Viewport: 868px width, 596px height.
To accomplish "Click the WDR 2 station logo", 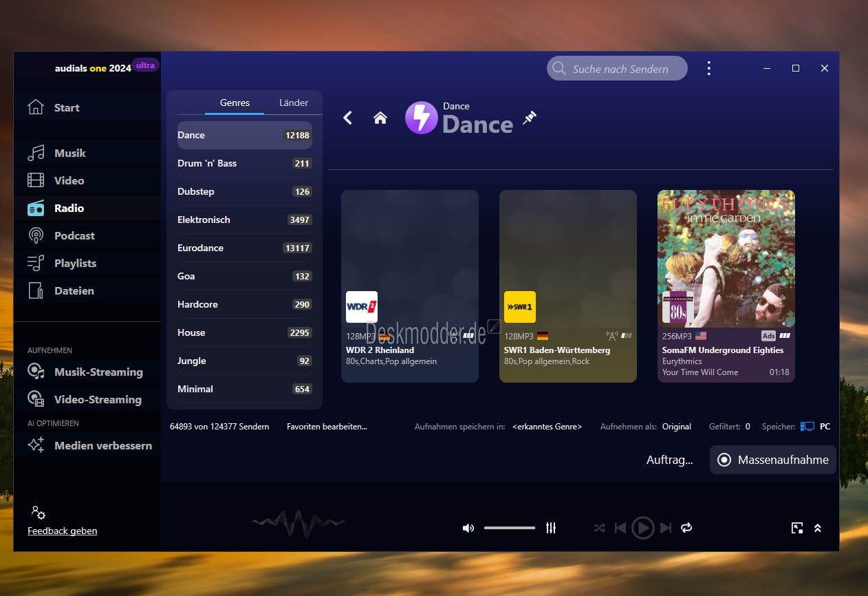I will coord(362,307).
